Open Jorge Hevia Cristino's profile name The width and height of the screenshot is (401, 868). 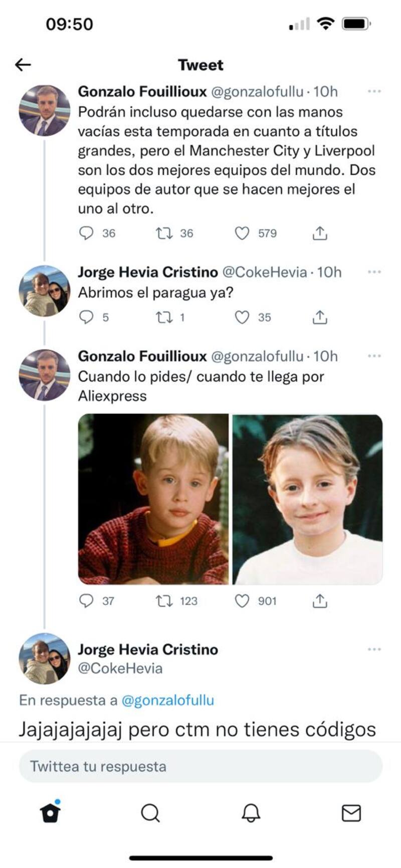point(148,649)
